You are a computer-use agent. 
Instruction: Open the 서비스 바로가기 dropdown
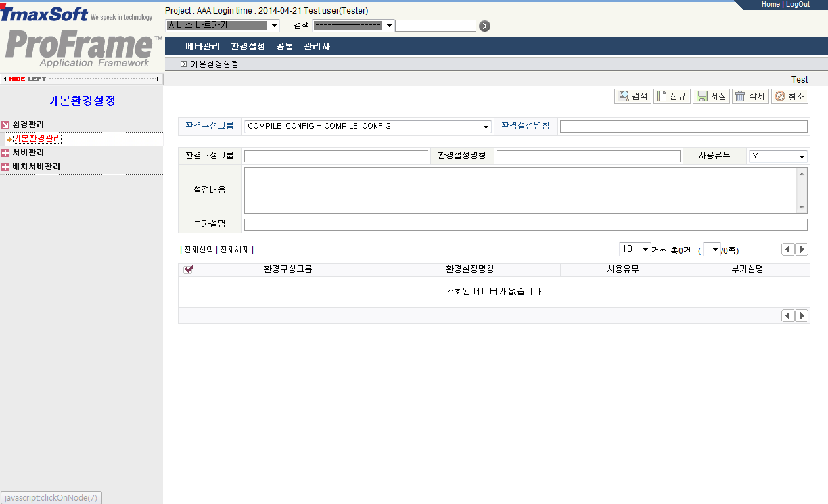tap(223, 26)
